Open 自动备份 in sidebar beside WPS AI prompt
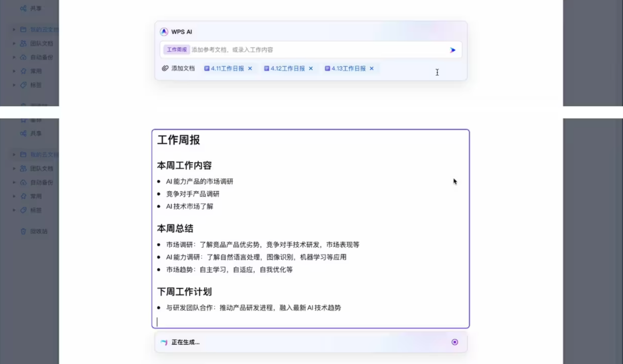This screenshot has height=364, width=623. [42, 57]
